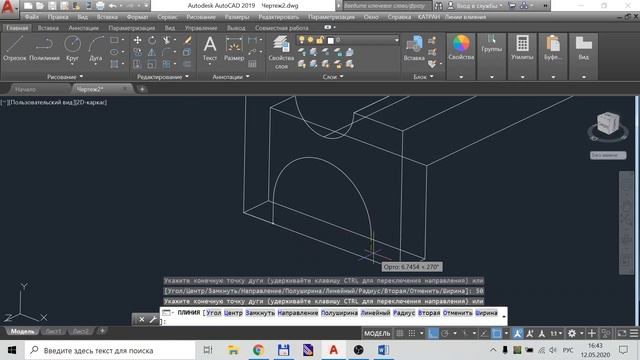Viewport: 640px width, 360px height.
Task: Click the layer color white swatch
Action: 331,40
